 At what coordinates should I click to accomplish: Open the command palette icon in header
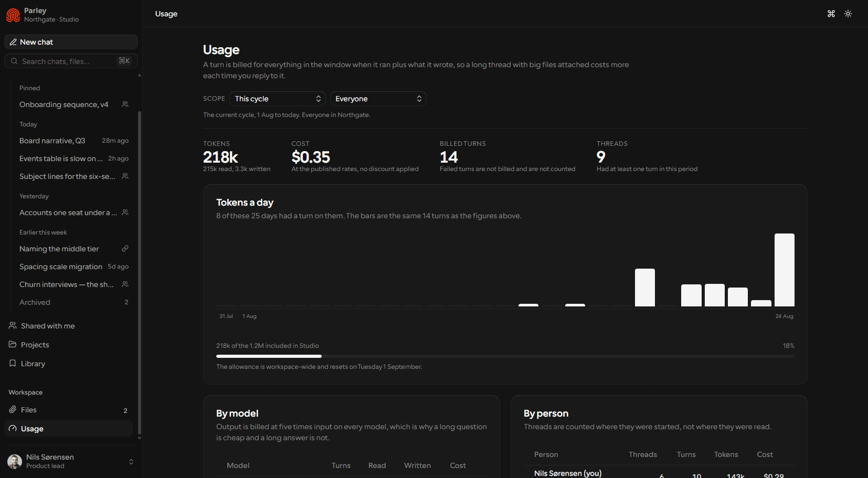click(831, 14)
